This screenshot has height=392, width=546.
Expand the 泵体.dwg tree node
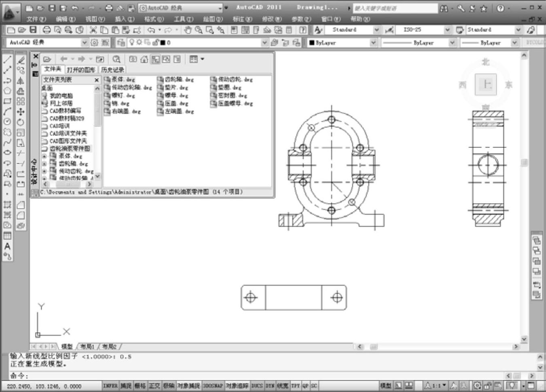coord(44,156)
